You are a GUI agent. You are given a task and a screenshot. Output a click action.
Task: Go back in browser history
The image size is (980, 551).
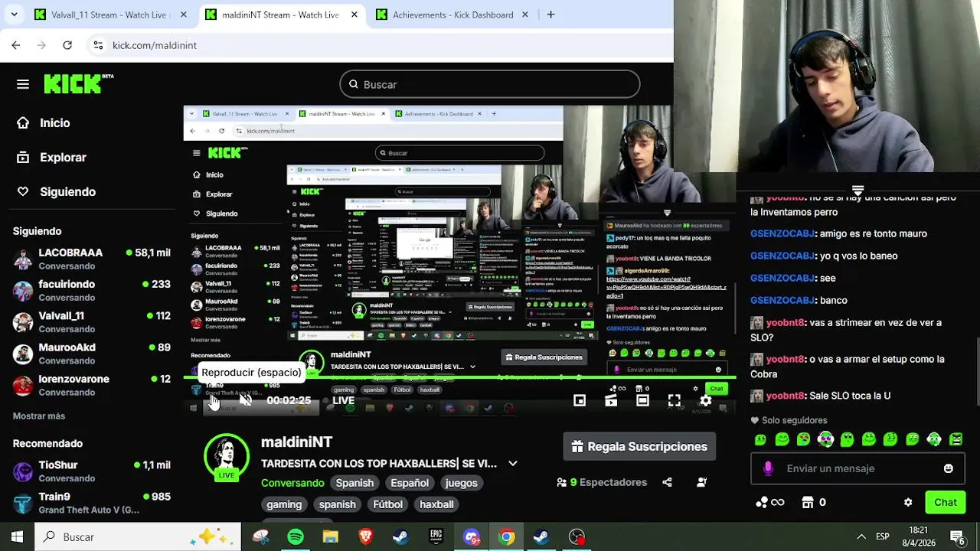[16, 45]
